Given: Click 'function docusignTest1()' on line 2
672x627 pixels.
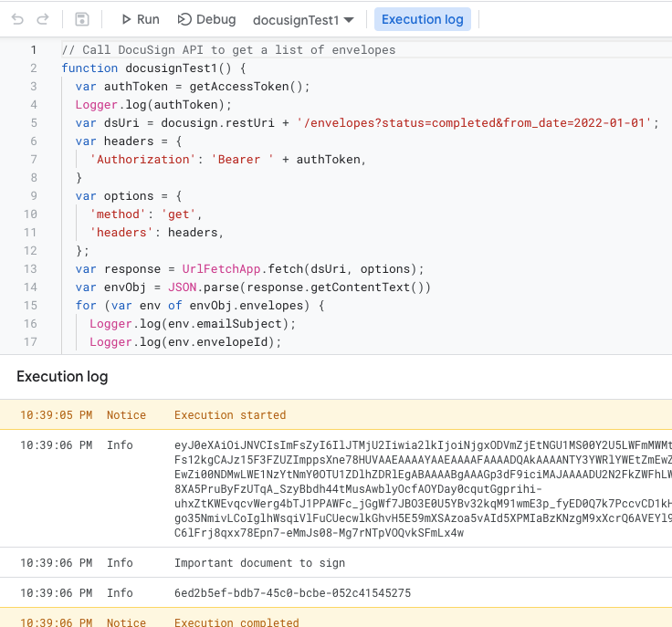Looking at the screenshot, I should [x=146, y=68].
